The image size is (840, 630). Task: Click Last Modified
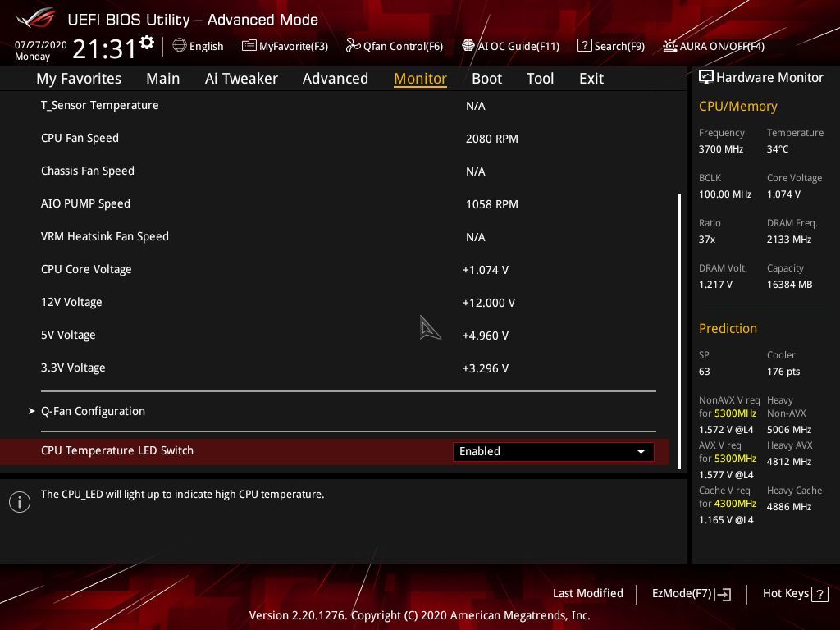pyautogui.click(x=587, y=593)
